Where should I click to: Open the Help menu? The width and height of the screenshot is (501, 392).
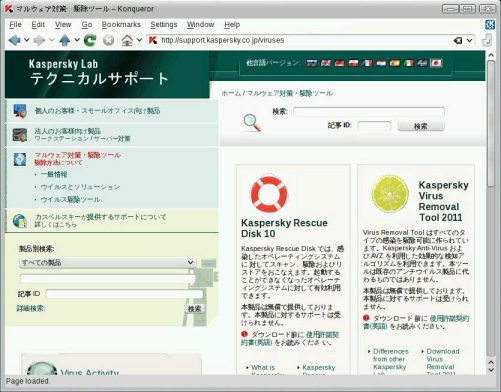pos(232,25)
